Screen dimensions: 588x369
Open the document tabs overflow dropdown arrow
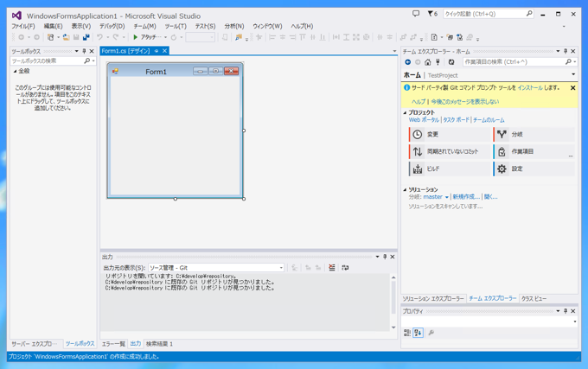[394, 51]
